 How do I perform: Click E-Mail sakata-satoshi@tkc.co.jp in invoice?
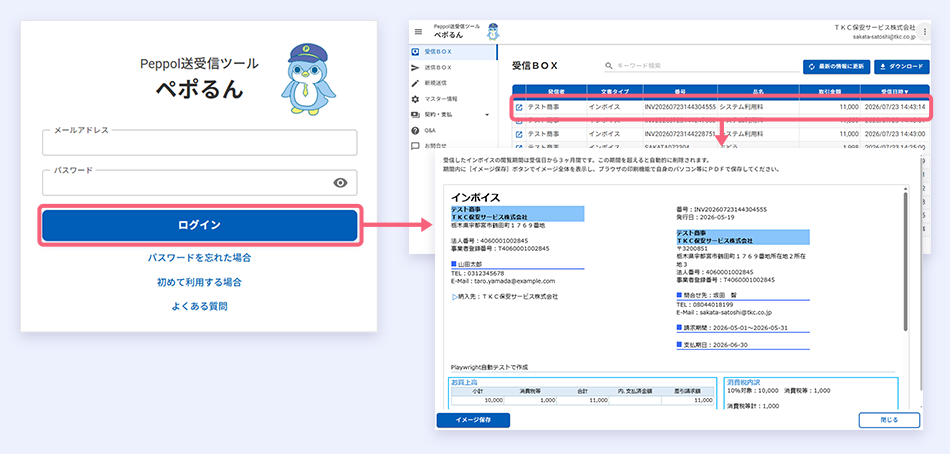pyautogui.click(x=723, y=312)
